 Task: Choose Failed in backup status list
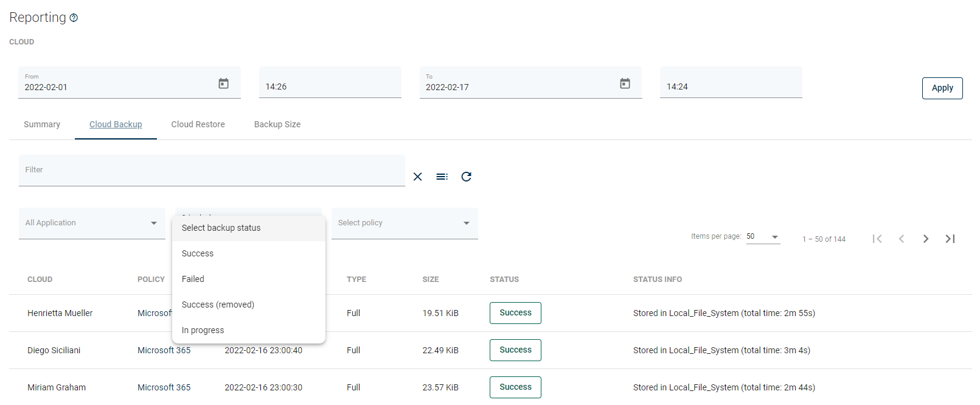193,279
